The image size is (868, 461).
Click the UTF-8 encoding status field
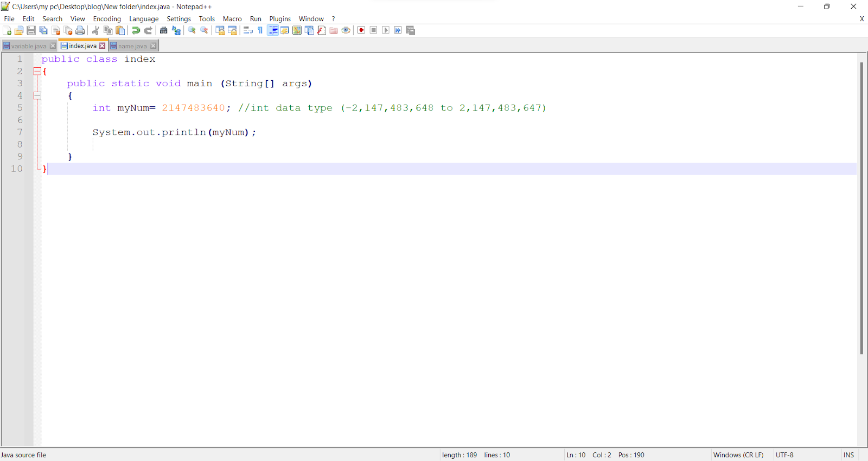(x=784, y=455)
